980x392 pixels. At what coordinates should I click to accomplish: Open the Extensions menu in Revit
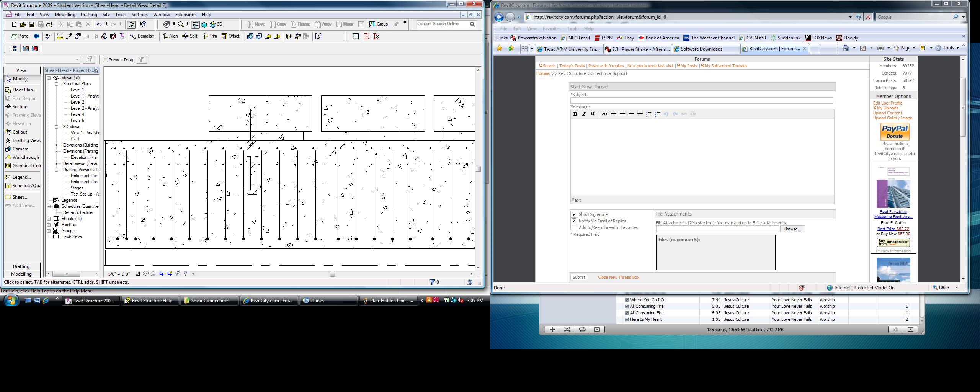tap(186, 15)
